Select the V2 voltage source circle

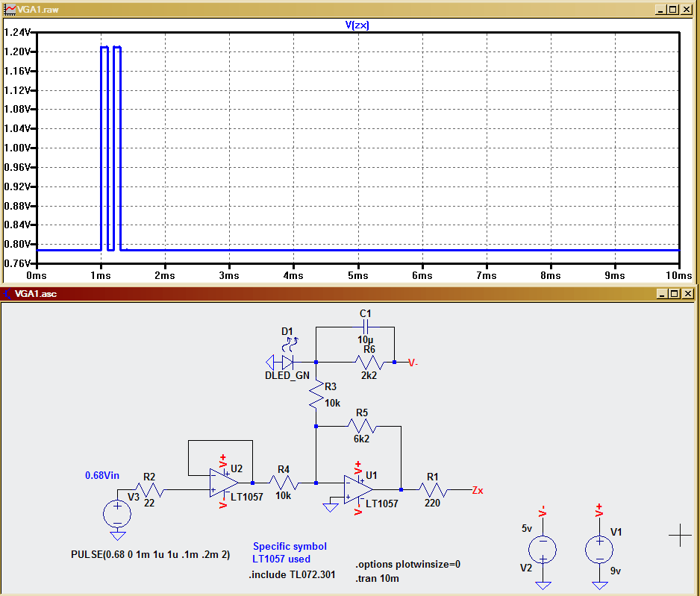coord(543,549)
